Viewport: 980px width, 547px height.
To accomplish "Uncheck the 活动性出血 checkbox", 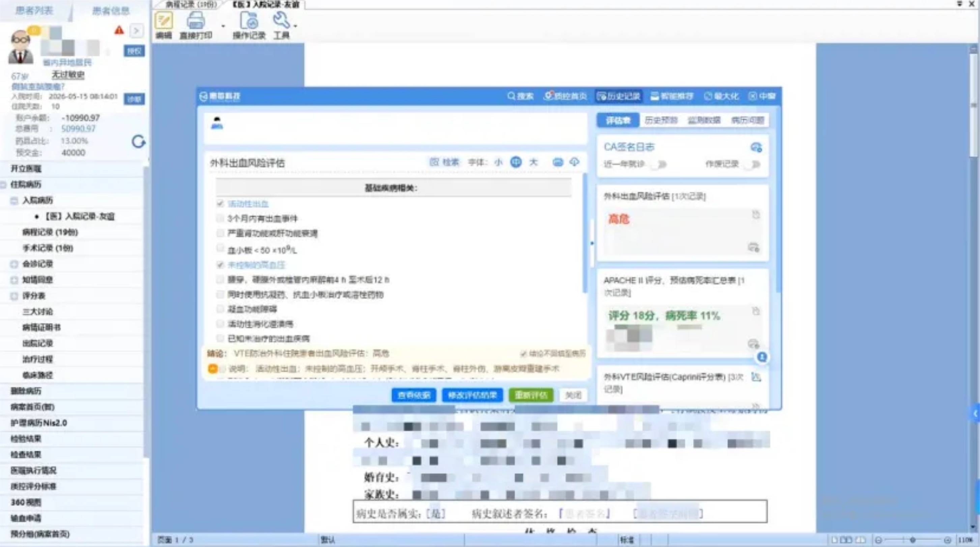I will click(220, 203).
